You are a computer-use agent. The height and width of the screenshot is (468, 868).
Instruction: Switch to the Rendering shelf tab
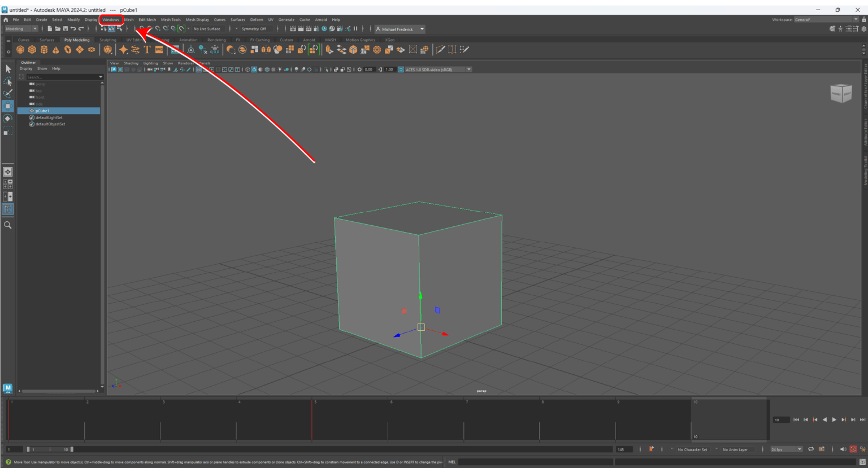click(x=216, y=40)
